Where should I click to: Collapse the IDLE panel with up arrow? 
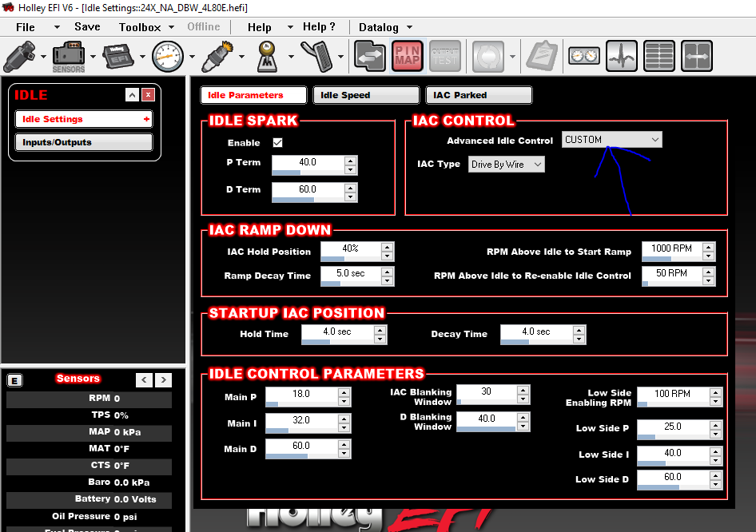132,95
